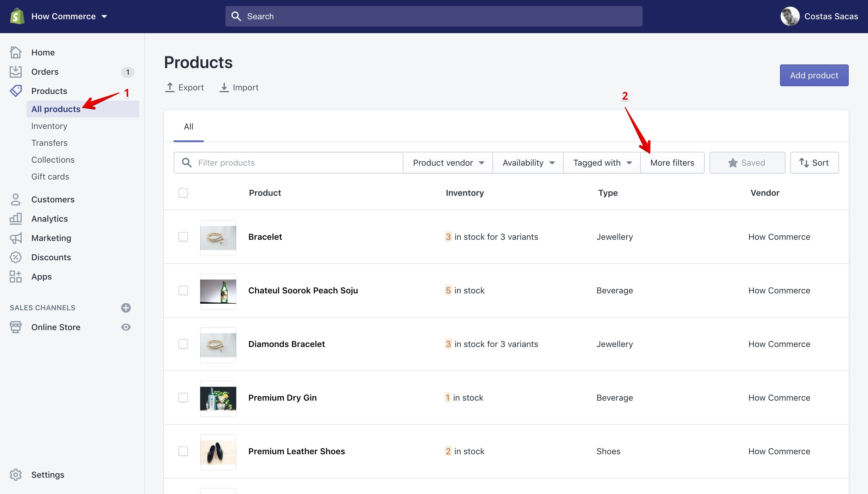Open the Premium Leather Shoes thumbnail
This screenshot has height=494, width=868.
(x=218, y=452)
